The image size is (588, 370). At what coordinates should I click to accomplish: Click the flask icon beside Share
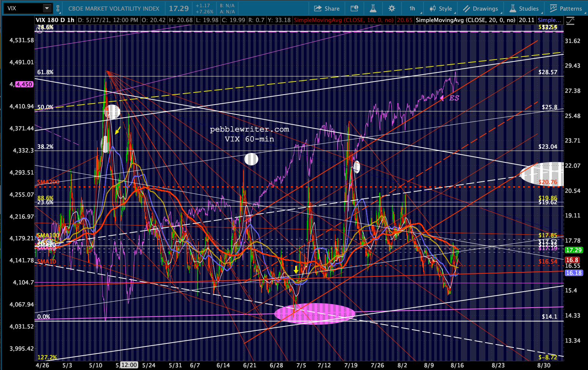[373, 8]
